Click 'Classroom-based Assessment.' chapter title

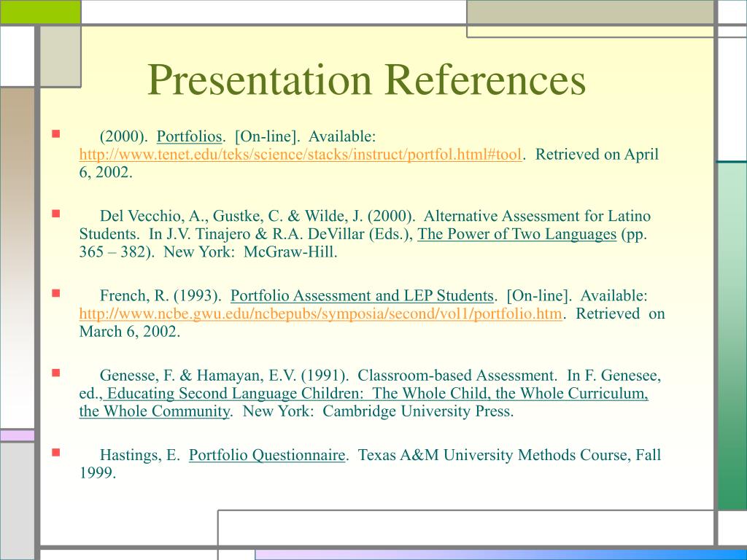pyautogui.click(x=457, y=376)
